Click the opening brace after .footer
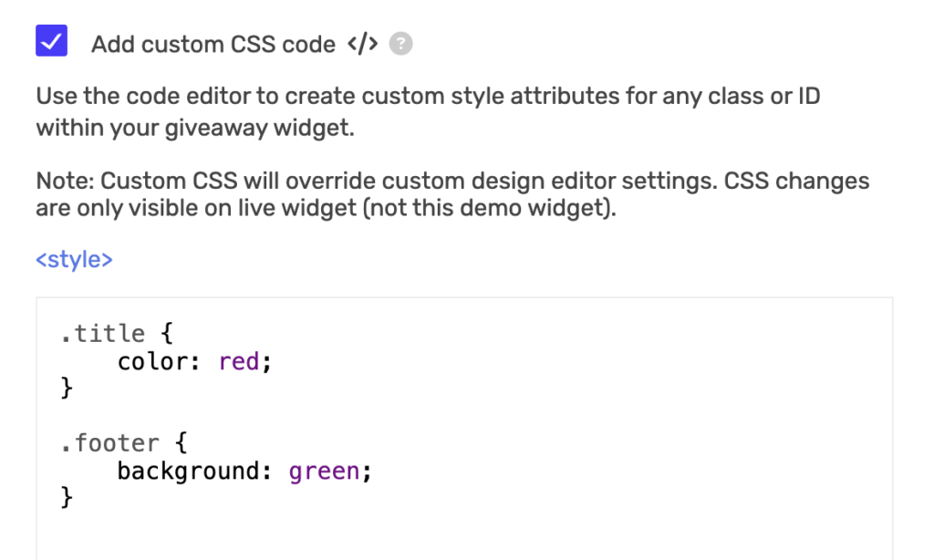 point(180,443)
